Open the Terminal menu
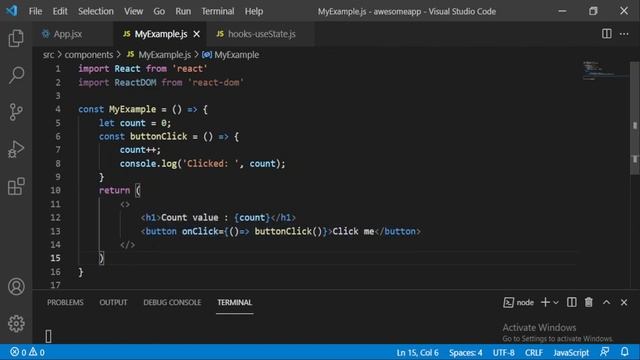Viewport: 640px width, 360px height. pyautogui.click(x=218, y=11)
